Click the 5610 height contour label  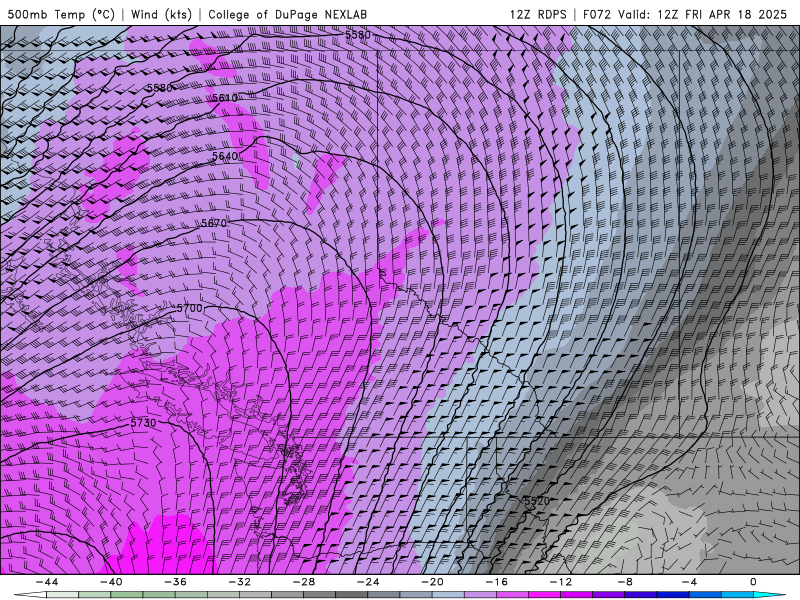[x=224, y=97]
